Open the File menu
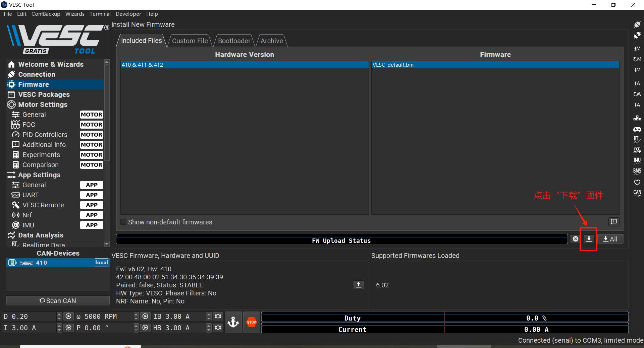 tap(8, 14)
